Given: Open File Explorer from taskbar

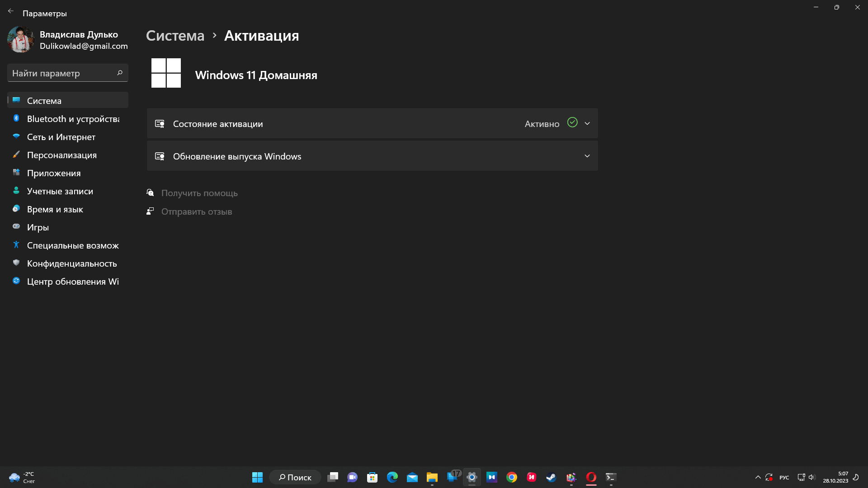Looking at the screenshot, I should (432, 477).
